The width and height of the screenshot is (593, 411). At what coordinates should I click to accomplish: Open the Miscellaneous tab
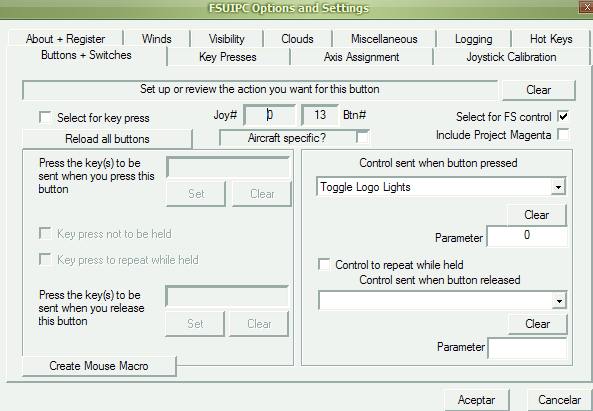[384, 39]
